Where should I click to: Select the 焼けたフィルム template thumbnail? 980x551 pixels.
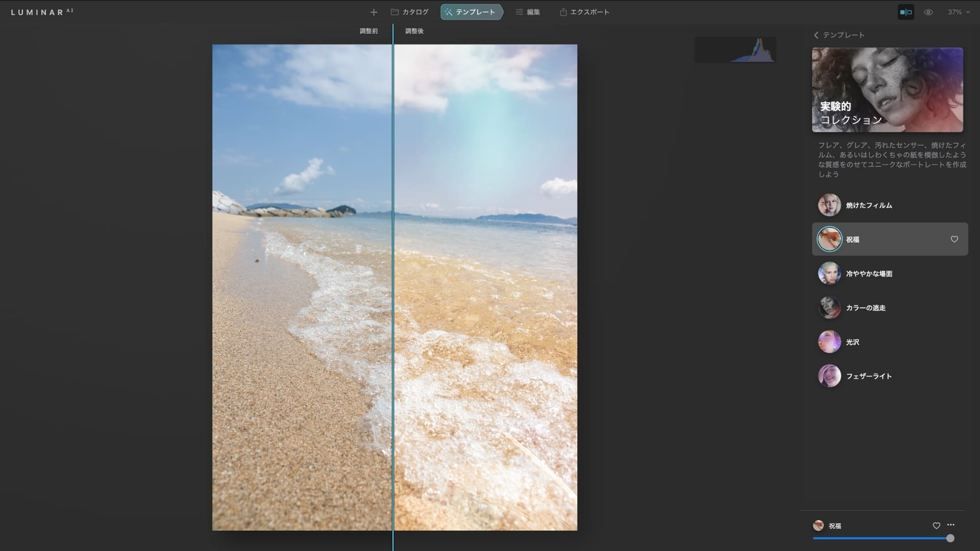tap(829, 205)
